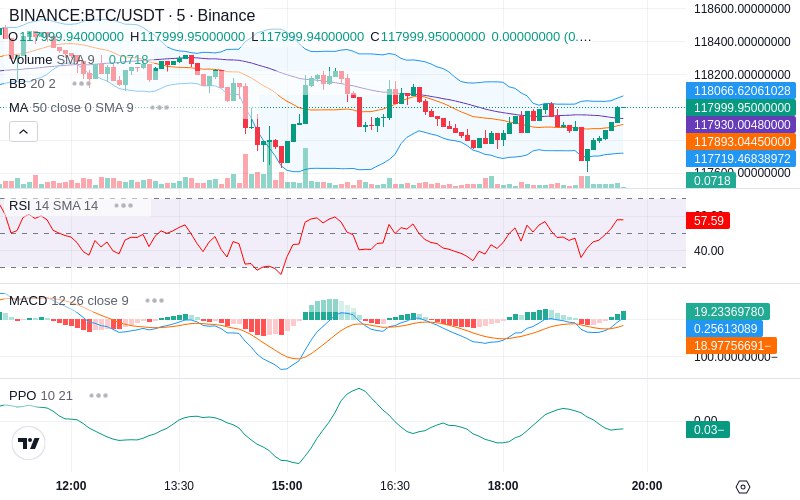The height and width of the screenshot is (500, 800).
Task: Open more options dots for MA indicator
Action: [159, 108]
